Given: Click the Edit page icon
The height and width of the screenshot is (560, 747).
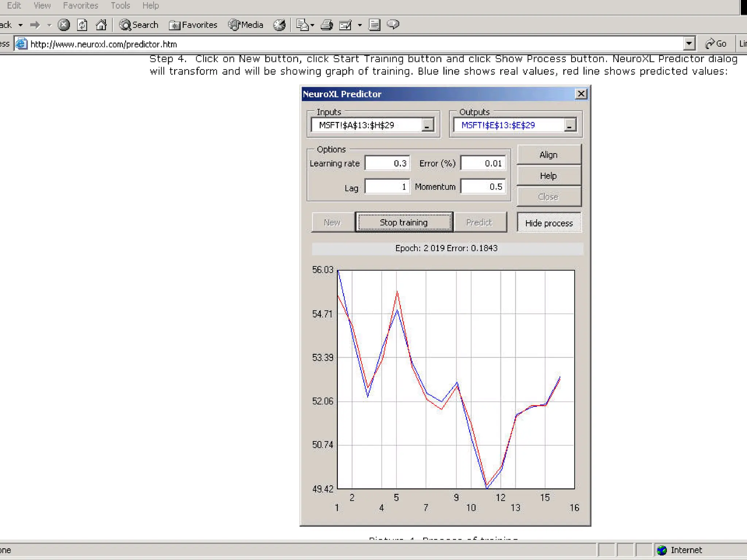Looking at the screenshot, I should tap(345, 25).
